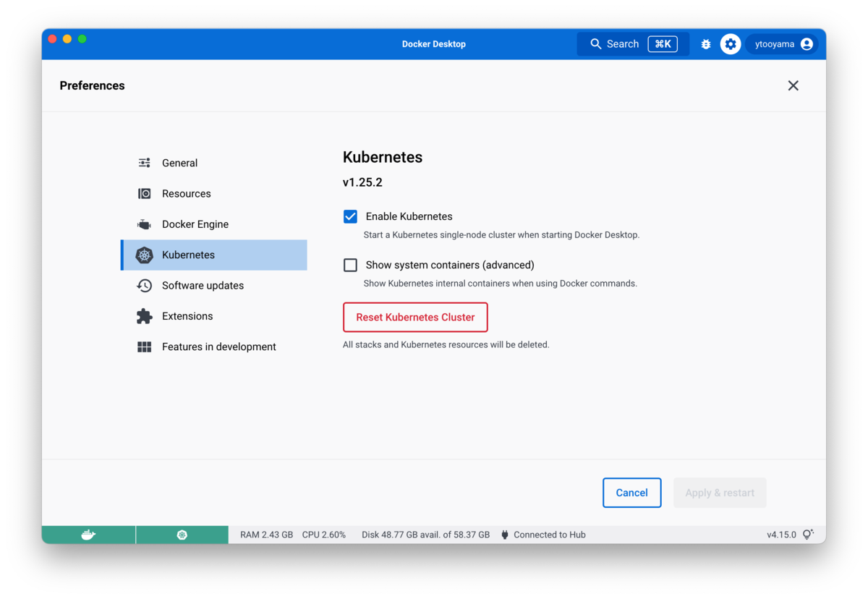The image size is (868, 599).
Task: Click the yellow macOS minimize button
Action: tap(67, 39)
